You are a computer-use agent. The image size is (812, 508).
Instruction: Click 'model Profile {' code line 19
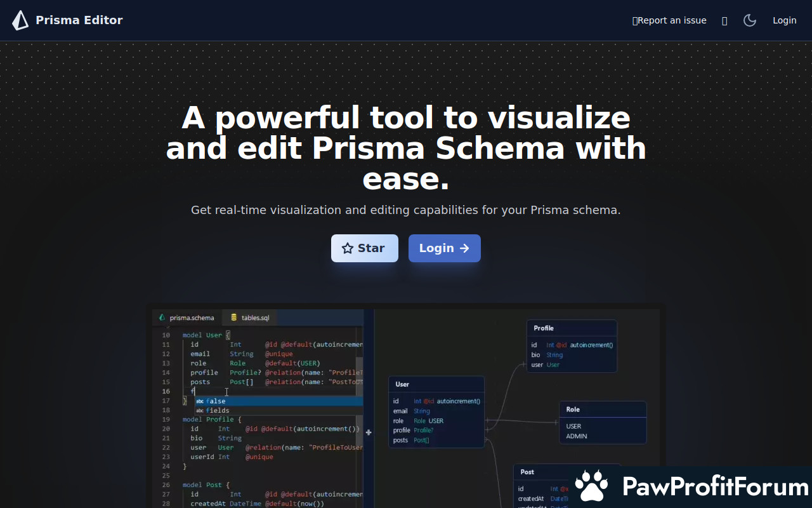(x=213, y=420)
